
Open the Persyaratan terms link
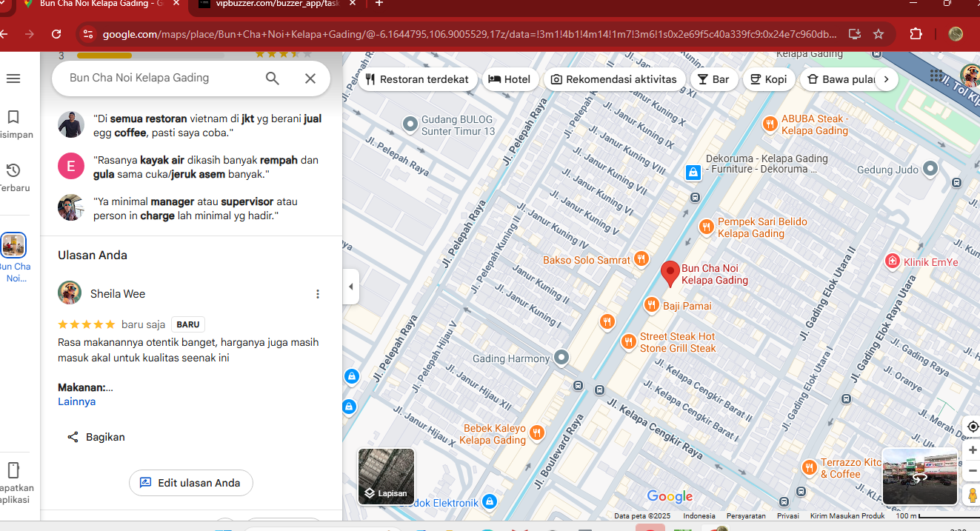click(x=745, y=516)
